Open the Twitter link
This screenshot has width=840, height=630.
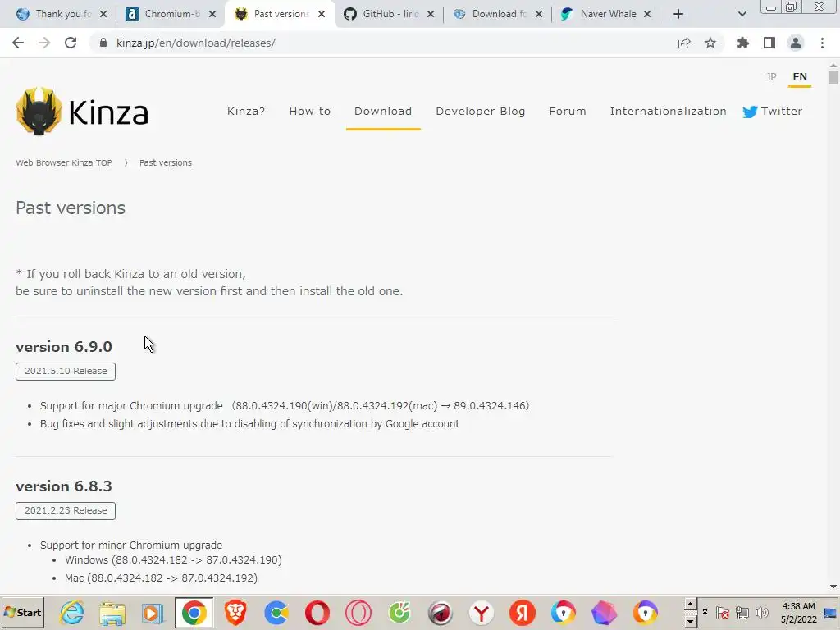click(x=773, y=112)
